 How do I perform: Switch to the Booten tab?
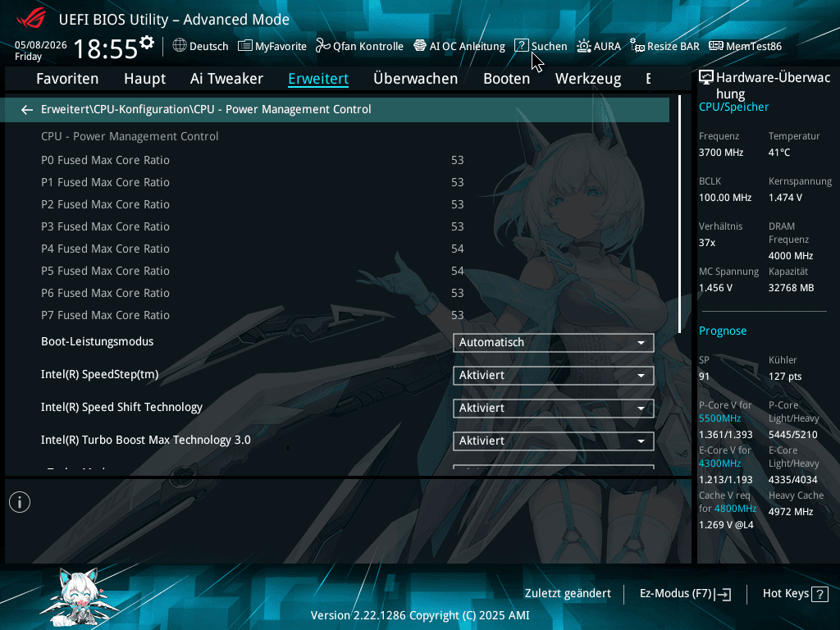coord(506,79)
